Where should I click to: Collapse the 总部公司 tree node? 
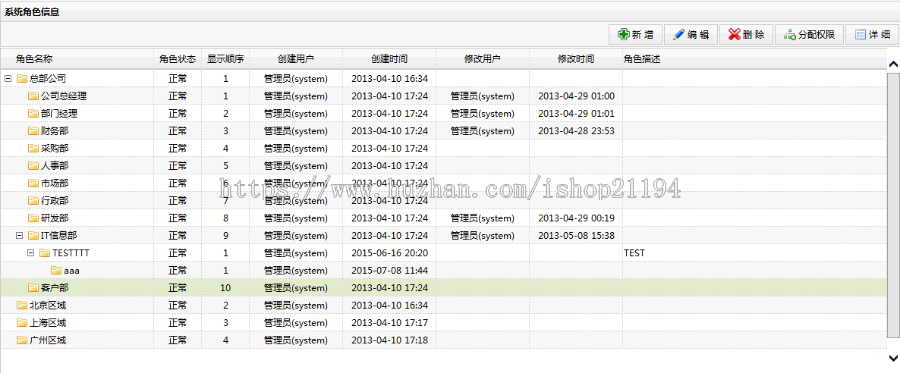coord(8,79)
